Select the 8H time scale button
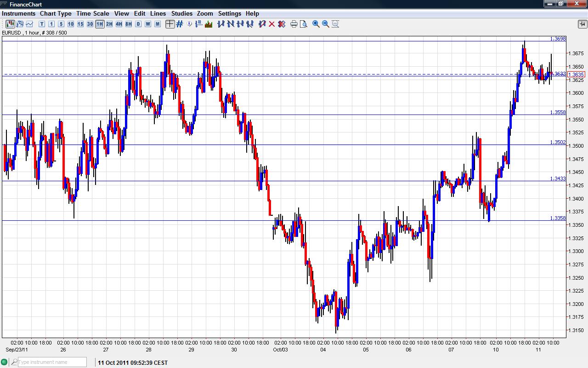The width and height of the screenshot is (588, 368). pos(129,24)
